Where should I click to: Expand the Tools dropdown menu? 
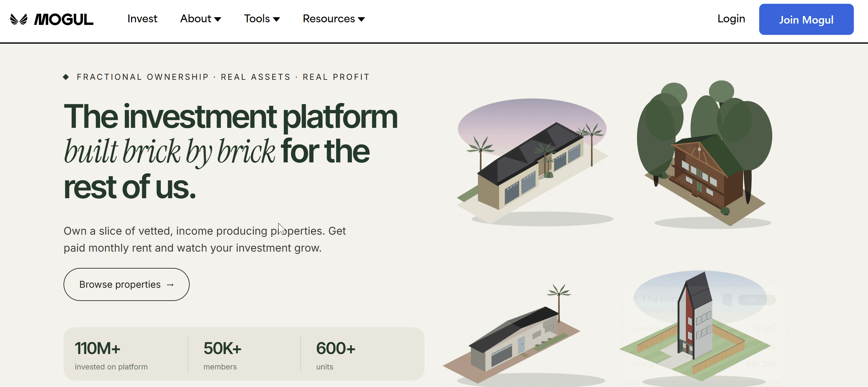click(x=262, y=19)
